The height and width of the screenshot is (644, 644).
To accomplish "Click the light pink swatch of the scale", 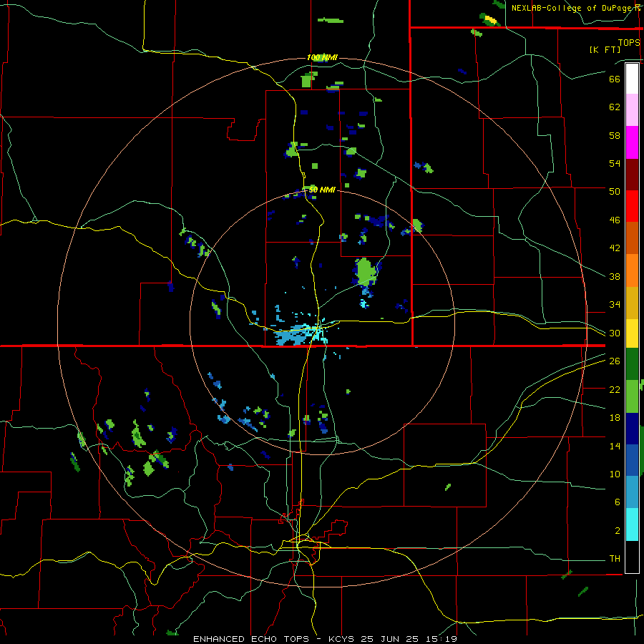I will click(x=632, y=110).
